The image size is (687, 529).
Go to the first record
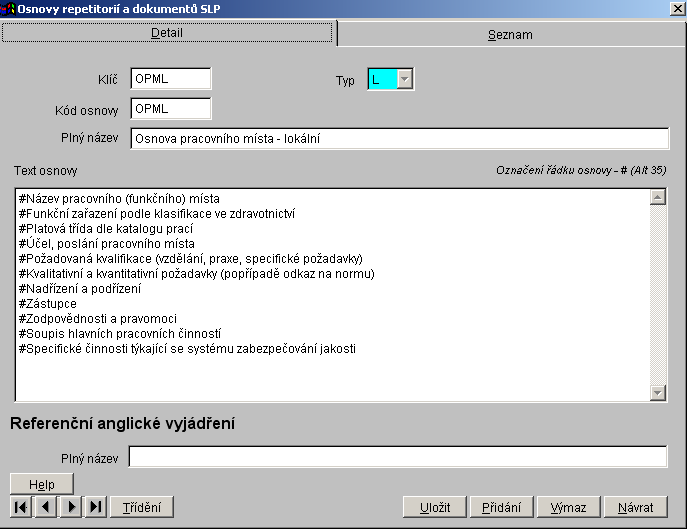pos(20,507)
